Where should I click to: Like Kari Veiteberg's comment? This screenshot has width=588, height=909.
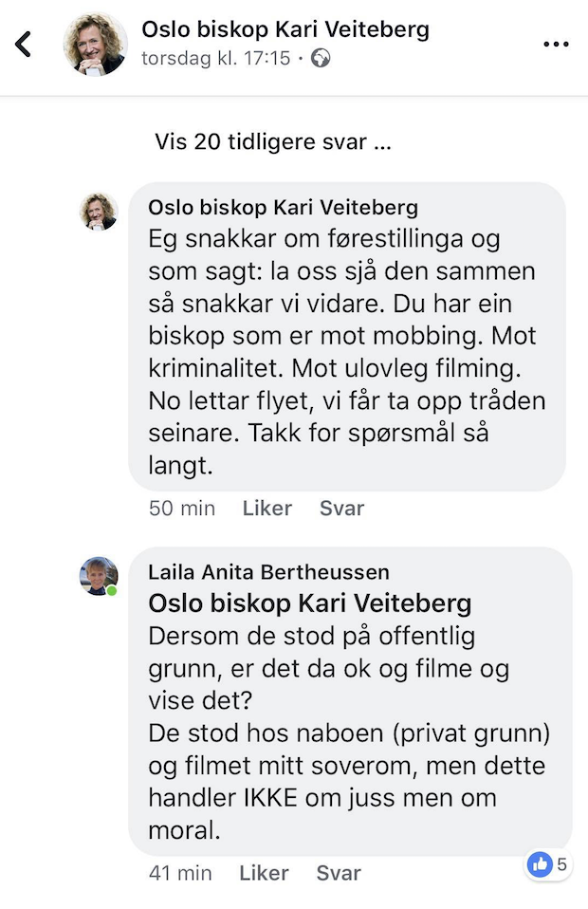[x=266, y=508]
